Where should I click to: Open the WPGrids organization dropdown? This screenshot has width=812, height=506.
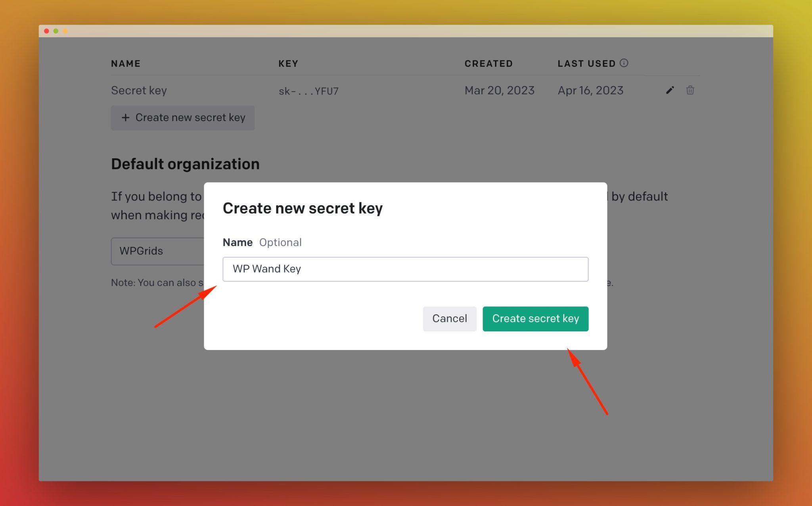pos(158,251)
